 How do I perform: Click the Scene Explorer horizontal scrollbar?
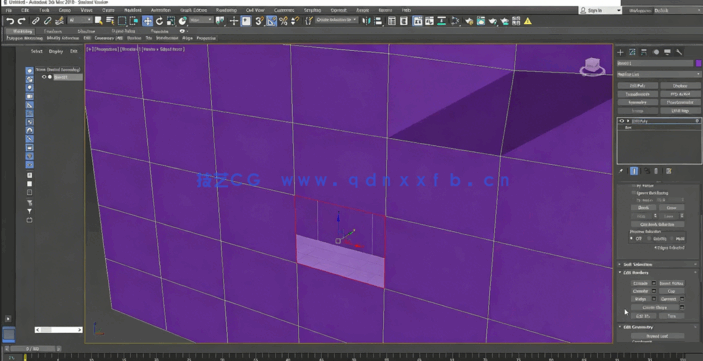coord(59,330)
